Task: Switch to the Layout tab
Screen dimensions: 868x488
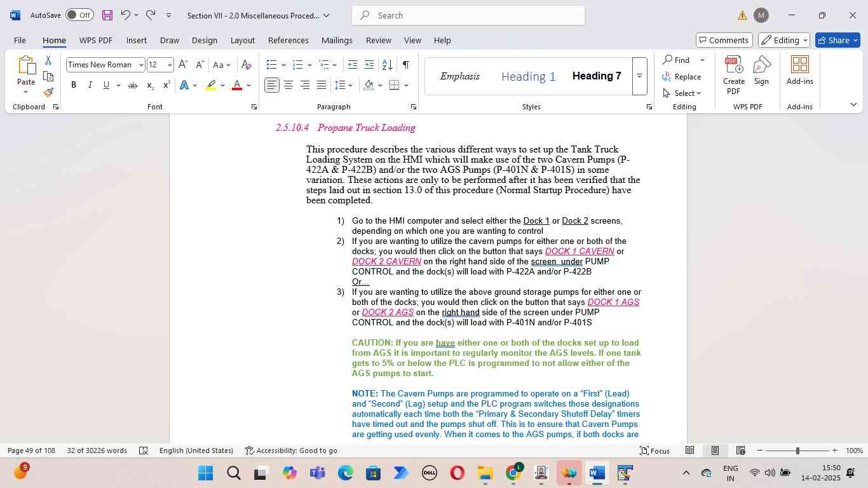Action: click(x=242, y=40)
